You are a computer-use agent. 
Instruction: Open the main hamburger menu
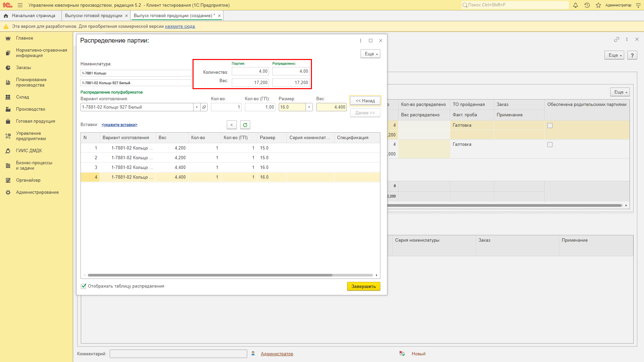click(x=20, y=5)
